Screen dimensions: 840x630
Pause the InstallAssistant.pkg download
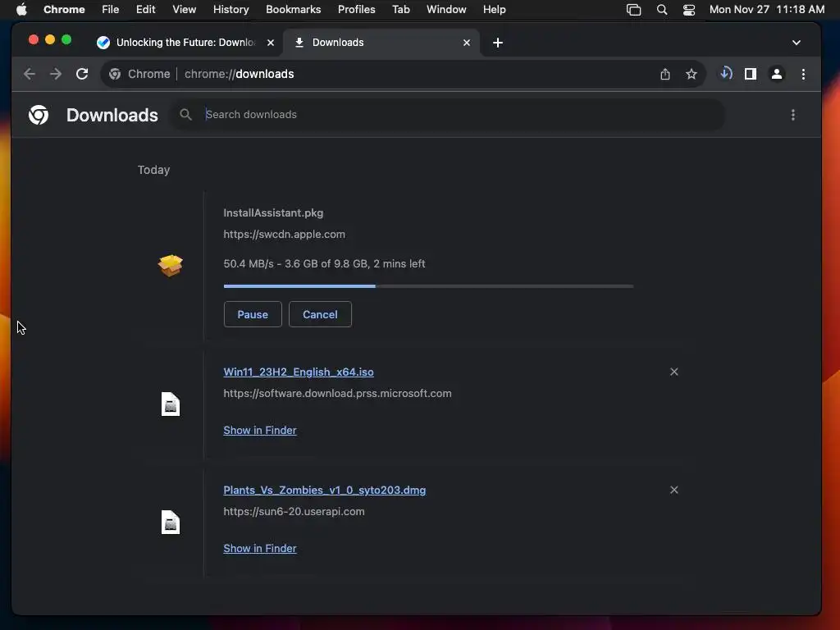[253, 314]
